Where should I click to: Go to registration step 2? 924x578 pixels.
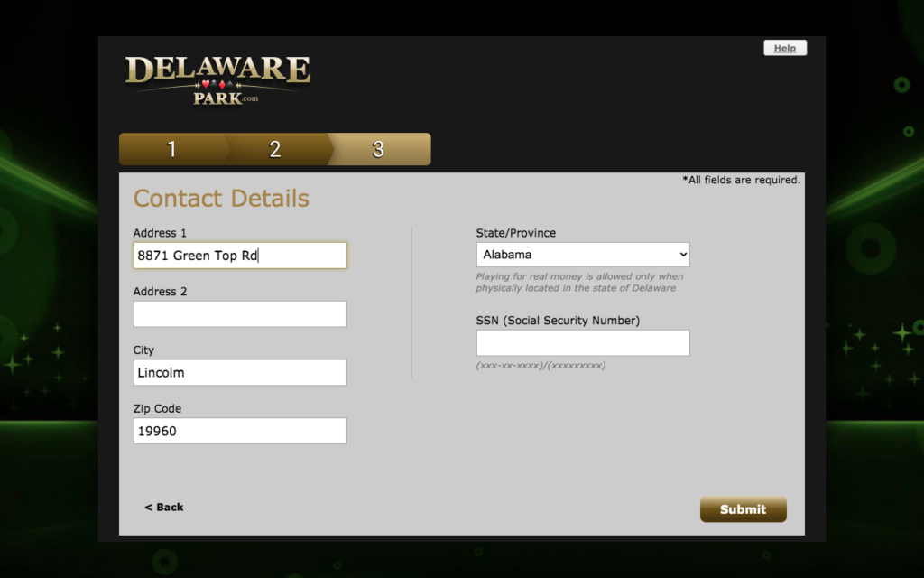tap(275, 149)
